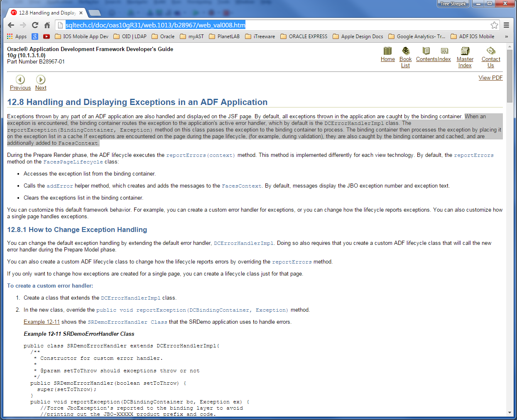Click the Index icon
The image size is (517, 420).
pyautogui.click(x=444, y=51)
